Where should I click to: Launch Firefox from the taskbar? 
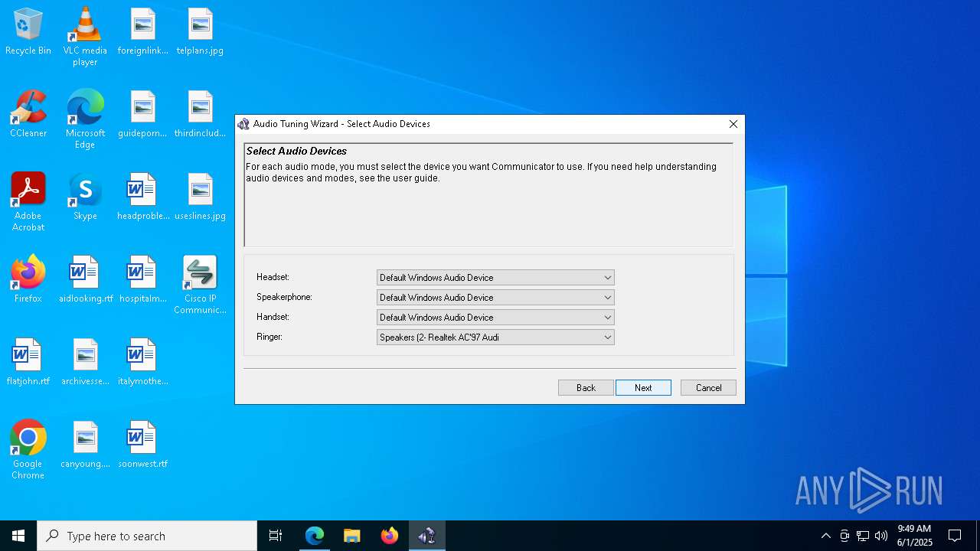click(390, 536)
